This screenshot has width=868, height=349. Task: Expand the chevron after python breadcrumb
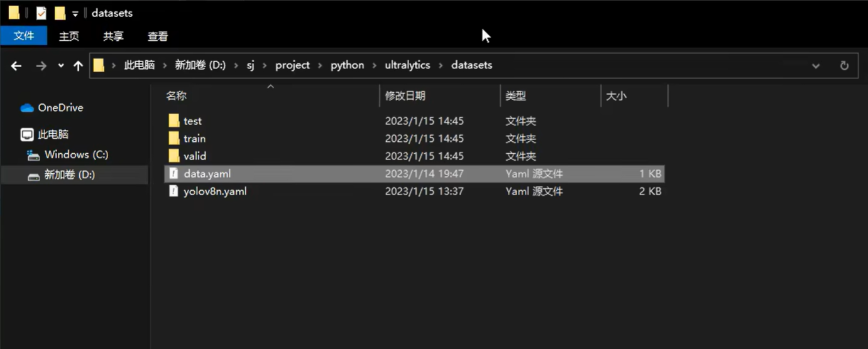click(375, 65)
